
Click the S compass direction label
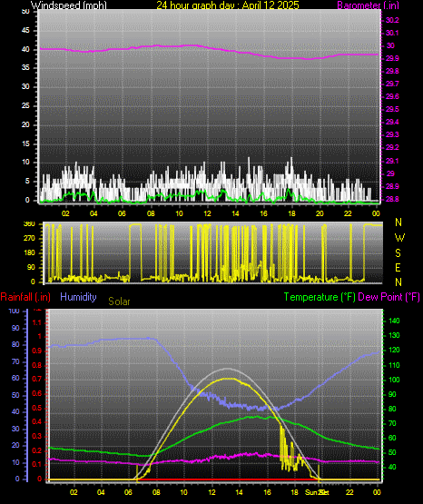tap(398, 253)
